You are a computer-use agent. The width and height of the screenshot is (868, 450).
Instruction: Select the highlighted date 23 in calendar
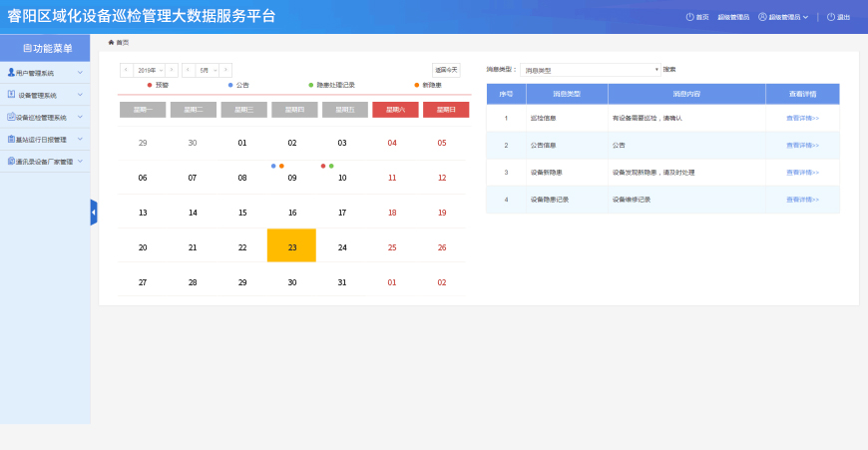[x=291, y=246]
